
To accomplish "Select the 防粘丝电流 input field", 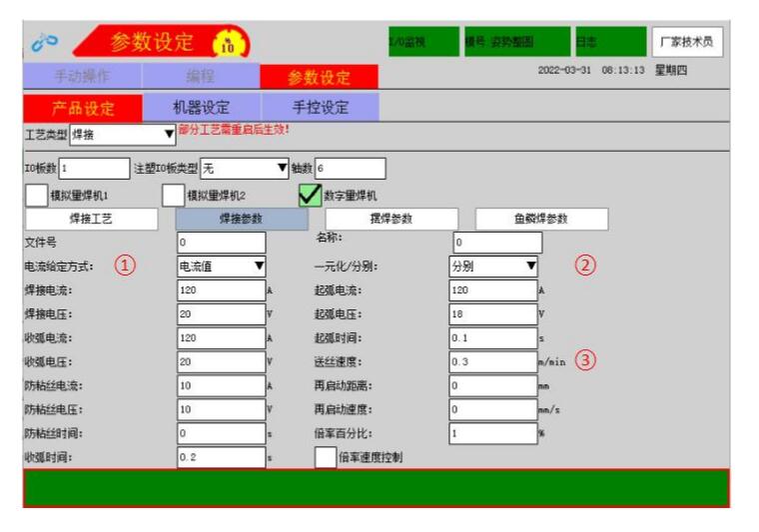I will pos(222,385).
